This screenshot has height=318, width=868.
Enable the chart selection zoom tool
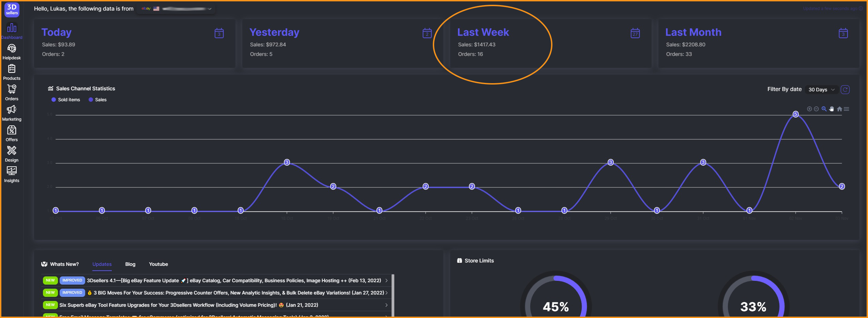pyautogui.click(x=824, y=109)
